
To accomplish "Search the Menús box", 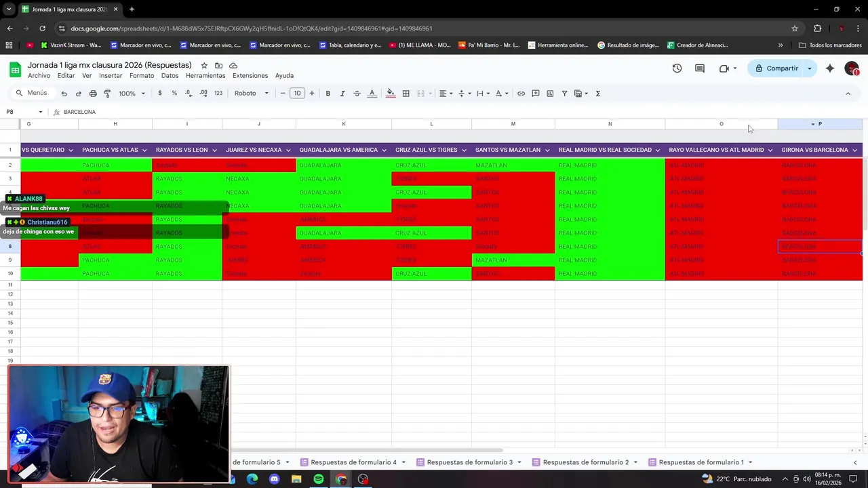I will (x=31, y=93).
